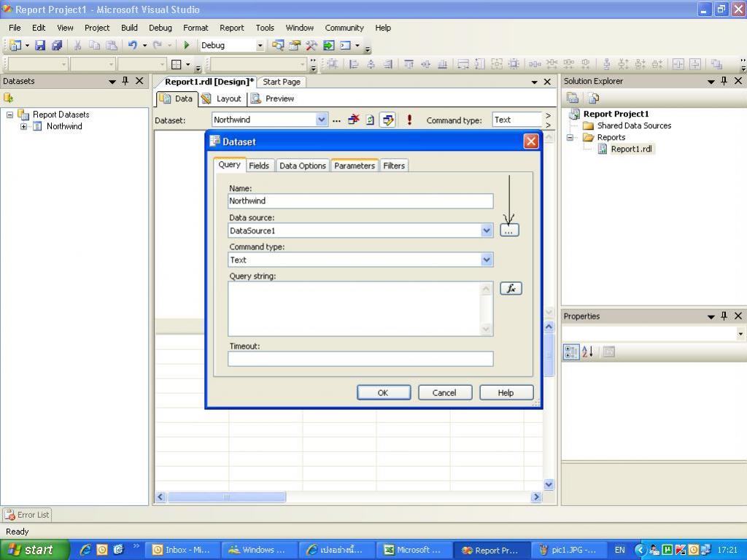The height and width of the screenshot is (560, 747).
Task: Switch to the Filters tab
Action: coord(394,166)
